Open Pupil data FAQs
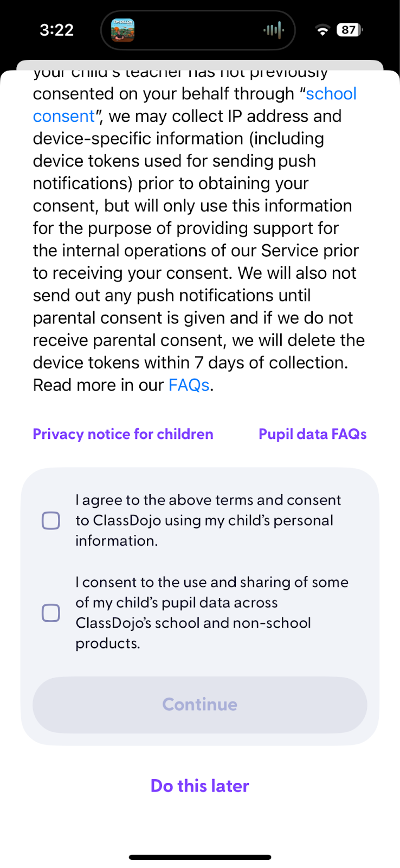This screenshot has height=868, width=400. [312, 434]
